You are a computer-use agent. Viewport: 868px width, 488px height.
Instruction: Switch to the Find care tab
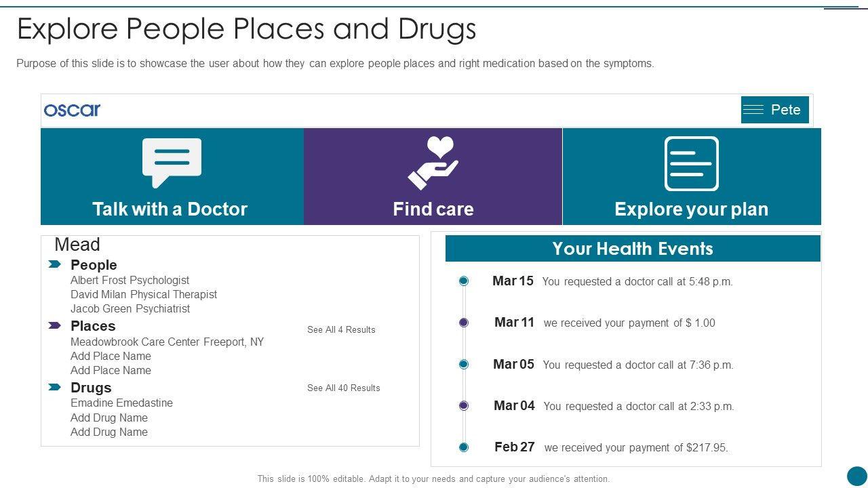coord(433,209)
